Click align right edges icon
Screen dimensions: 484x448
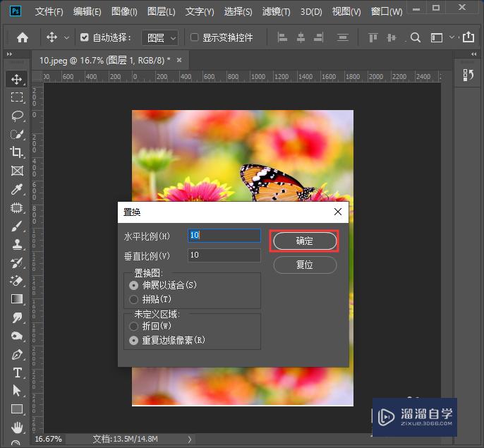pos(318,37)
